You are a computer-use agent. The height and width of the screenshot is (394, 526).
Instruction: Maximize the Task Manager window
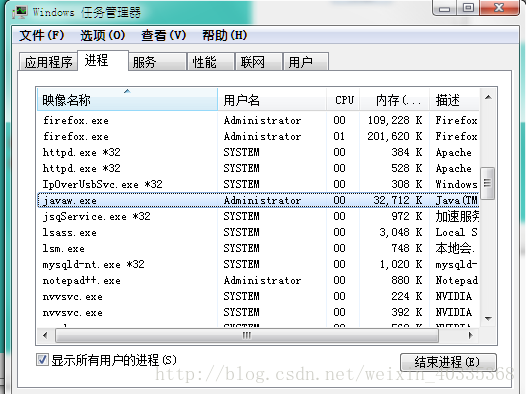[468, 8]
